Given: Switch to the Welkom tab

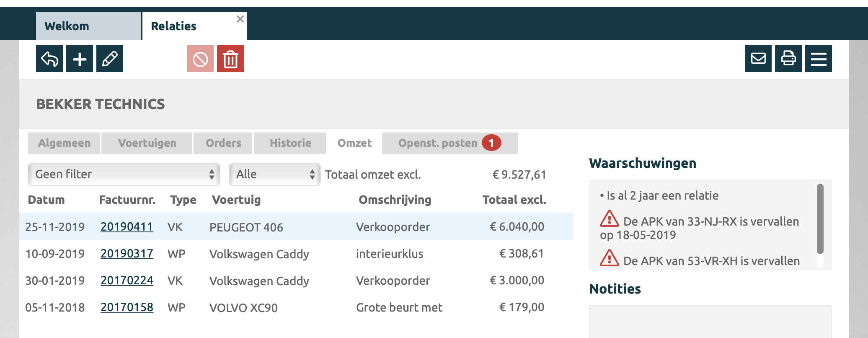Looking at the screenshot, I should (67, 26).
